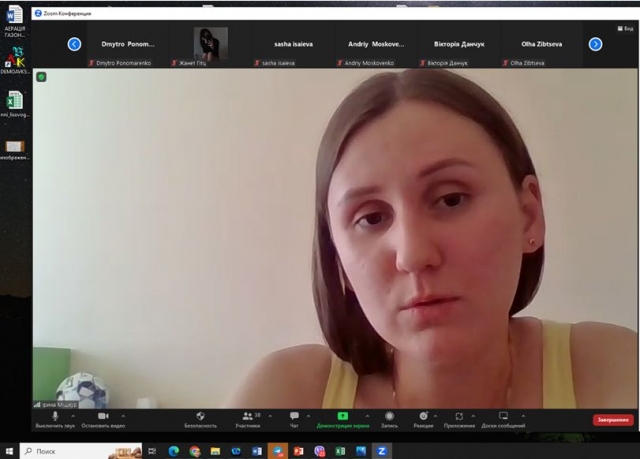
Task: Open the Чат chat panel
Action: [294, 419]
